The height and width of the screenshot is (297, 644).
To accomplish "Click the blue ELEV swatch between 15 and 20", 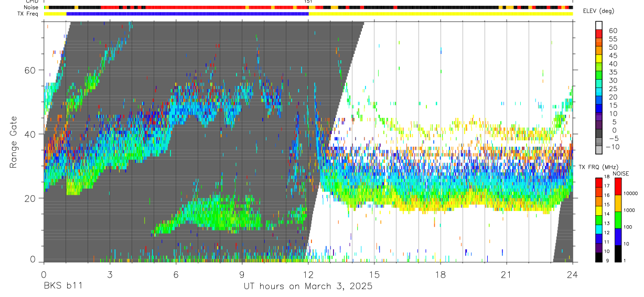I will tap(599, 101).
